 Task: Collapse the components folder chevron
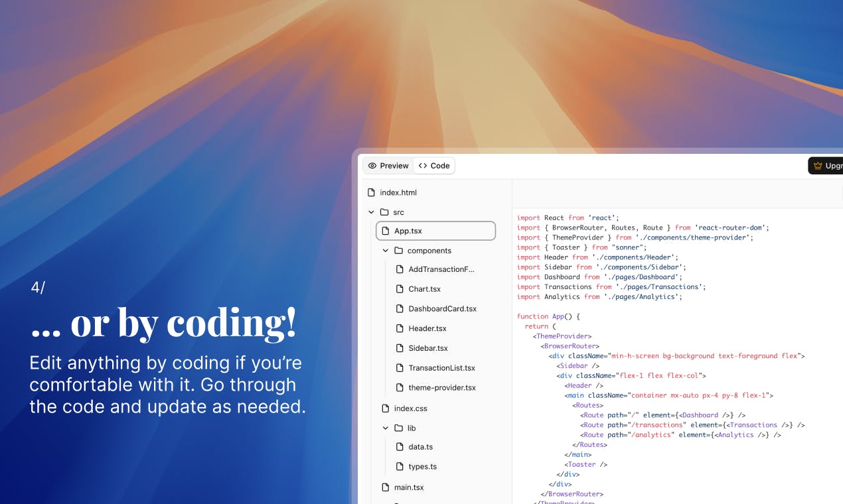[x=386, y=251]
